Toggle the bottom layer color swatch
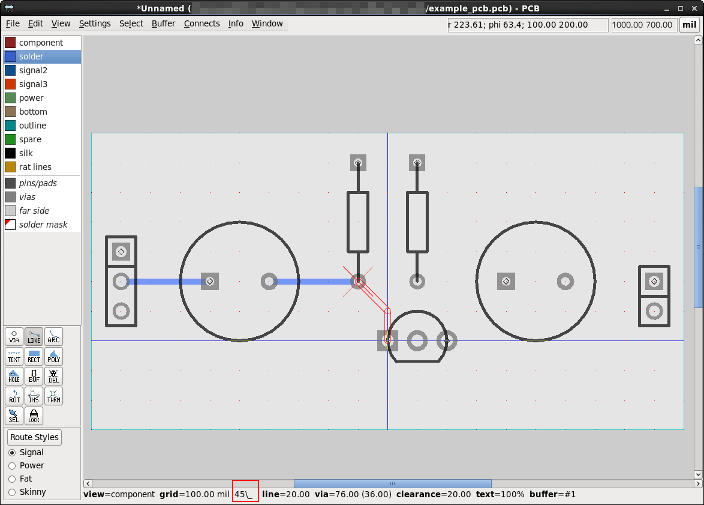The height and width of the screenshot is (505, 704). click(x=10, y=112)
